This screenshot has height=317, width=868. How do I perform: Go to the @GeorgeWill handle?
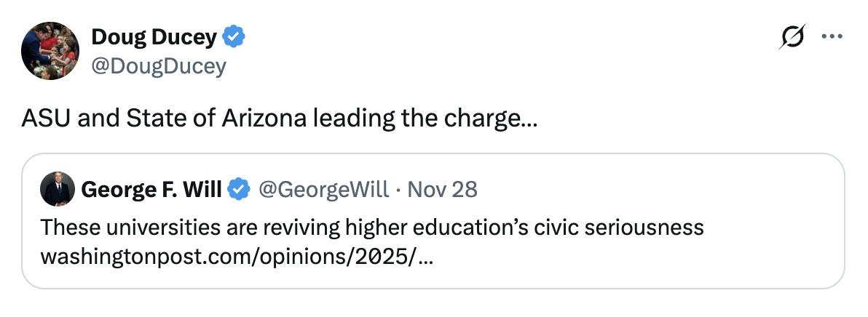pyautogui.click(x=325, y=190)
